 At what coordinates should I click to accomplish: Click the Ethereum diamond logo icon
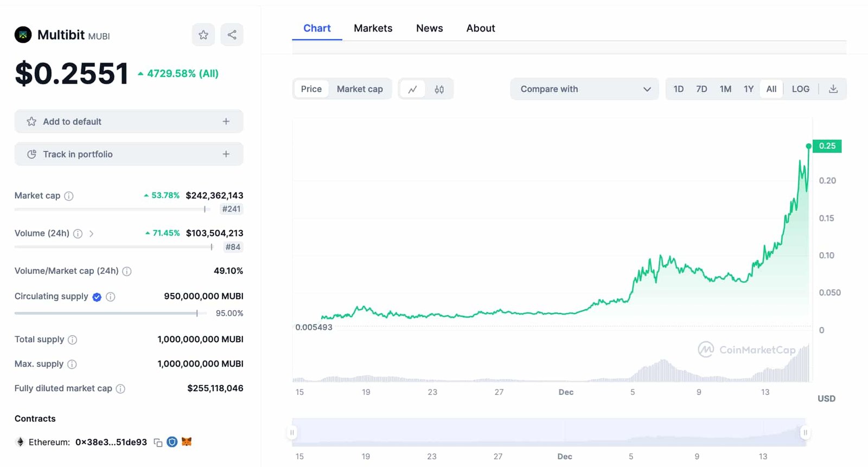click(20, 442)
